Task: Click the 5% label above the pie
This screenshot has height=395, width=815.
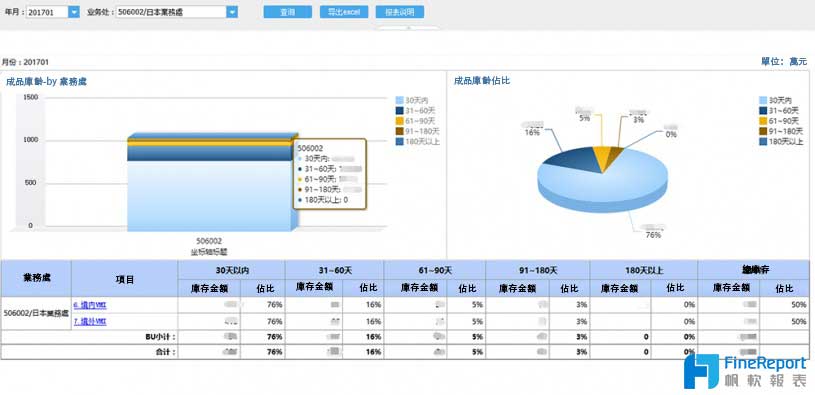Action: pyautogui.click(x=585, y=118)
